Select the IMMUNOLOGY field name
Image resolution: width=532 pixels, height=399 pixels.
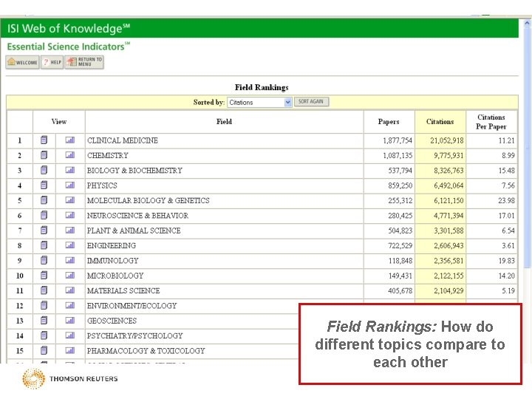[112, 261]
